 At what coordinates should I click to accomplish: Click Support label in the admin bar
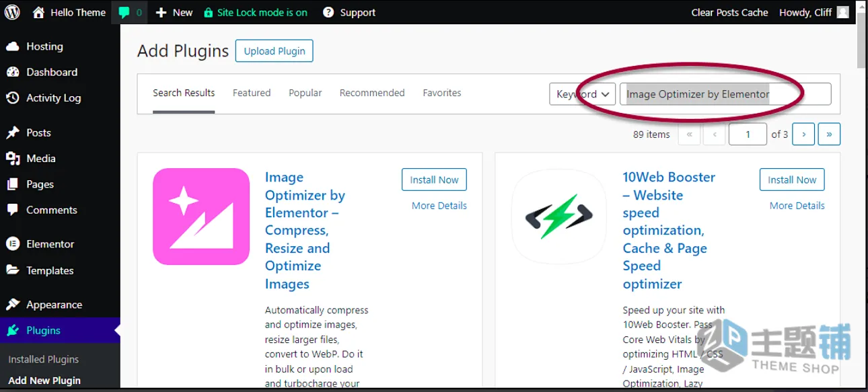click(357, 12)
